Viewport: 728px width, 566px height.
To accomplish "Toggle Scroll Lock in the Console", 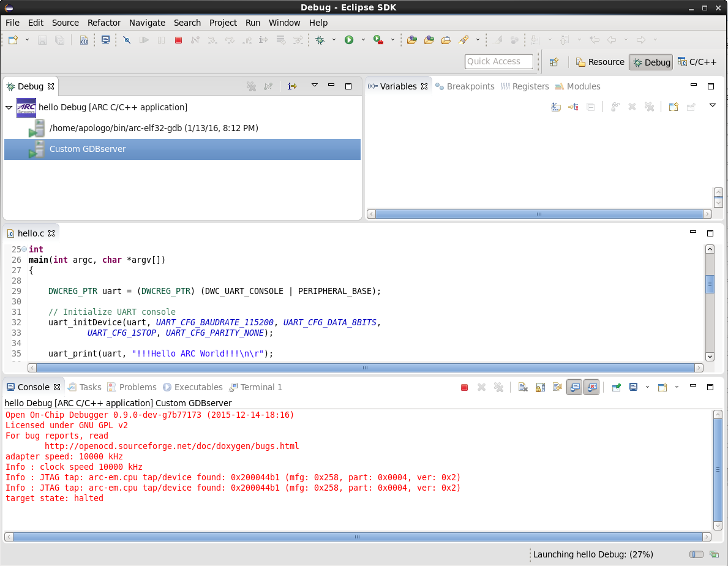I will (x=540, y=387).
